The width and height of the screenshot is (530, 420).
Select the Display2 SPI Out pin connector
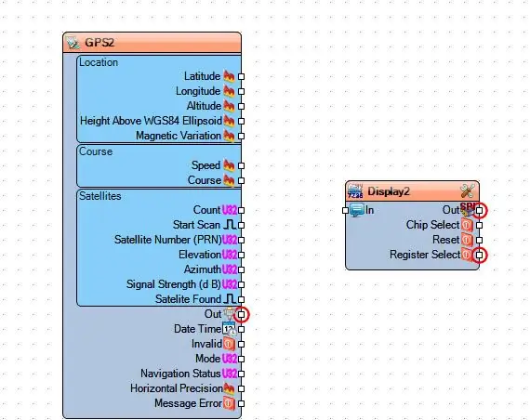pyautogui.click(x=479, y=211)
